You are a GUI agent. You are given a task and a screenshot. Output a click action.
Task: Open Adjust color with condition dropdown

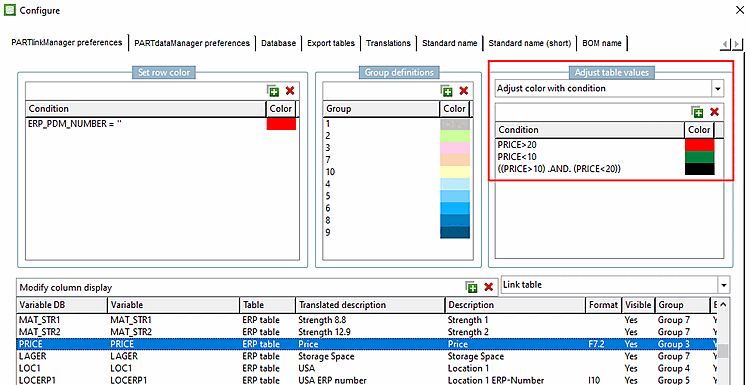click(717, 88)
